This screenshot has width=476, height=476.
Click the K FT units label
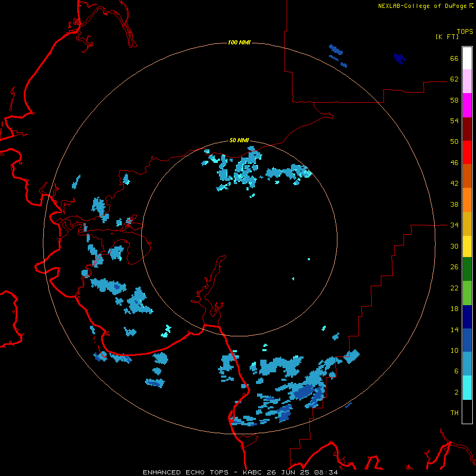[x=447, y=36]
